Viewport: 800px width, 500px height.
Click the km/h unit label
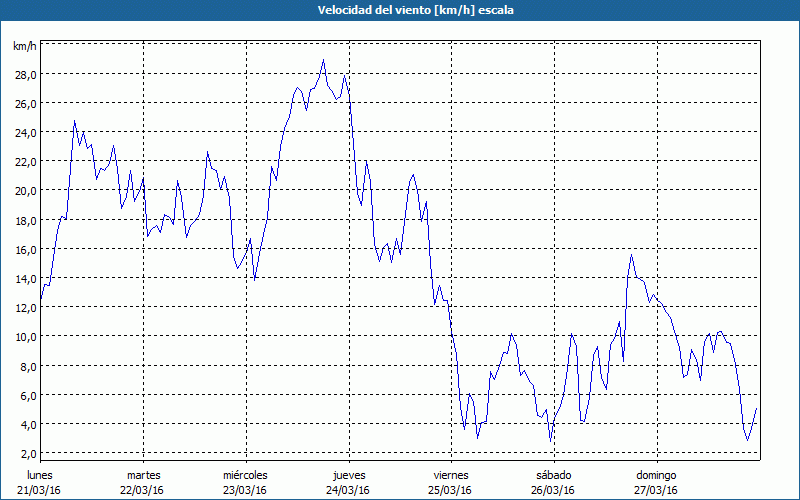[x=24, y=46]
